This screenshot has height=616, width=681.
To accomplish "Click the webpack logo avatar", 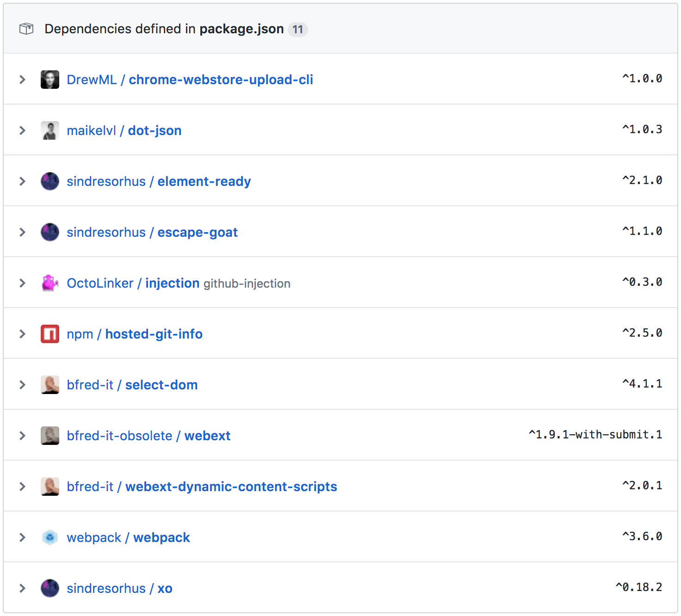I will click(50, 537).
